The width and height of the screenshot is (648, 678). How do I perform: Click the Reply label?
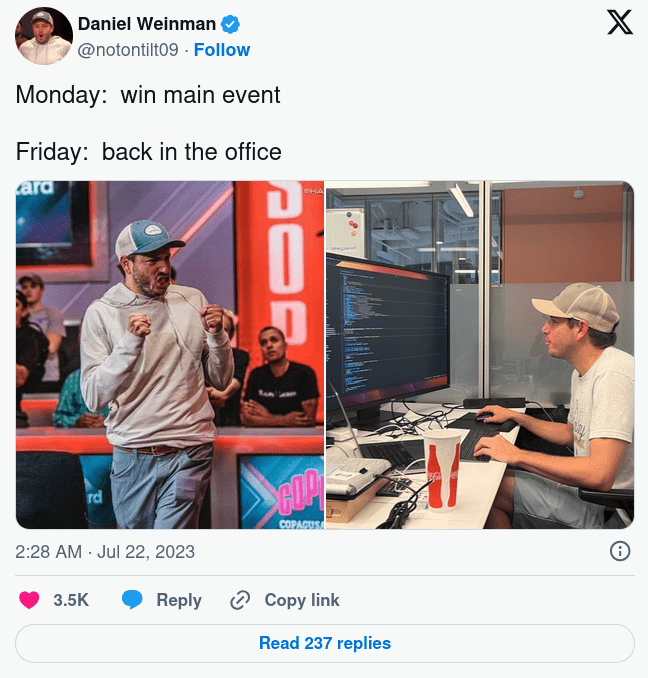coord(179,600)
